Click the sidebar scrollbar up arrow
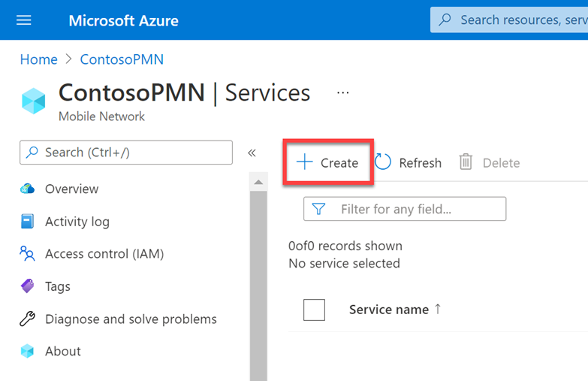The width and height of the screenshot is (588, 381). tap(258, 182)
